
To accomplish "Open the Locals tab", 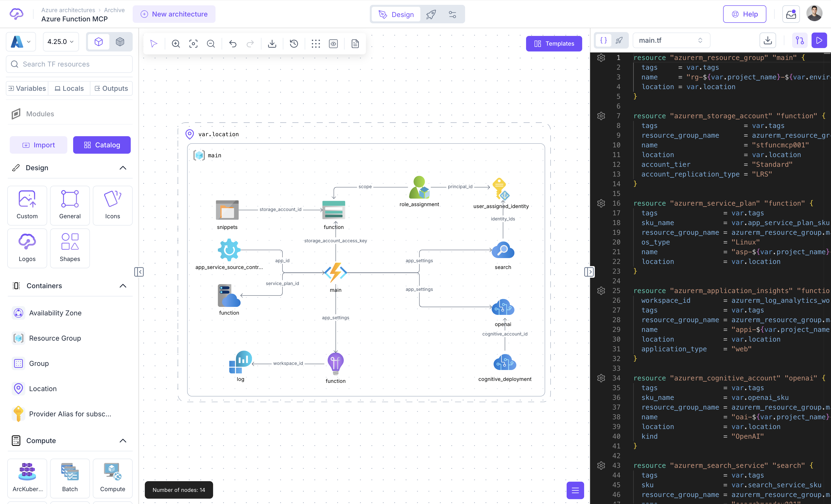I will (x=69, y=88).
